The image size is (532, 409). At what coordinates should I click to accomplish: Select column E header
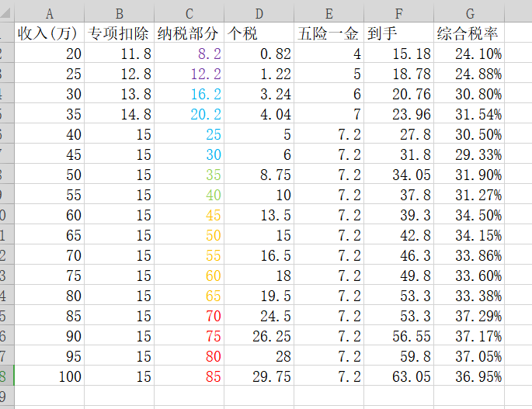click(x=329, y=14)
